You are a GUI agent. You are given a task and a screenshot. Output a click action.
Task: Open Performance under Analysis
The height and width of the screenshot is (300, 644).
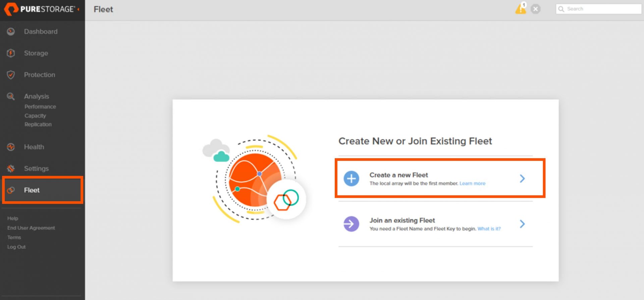click(40, 106)
